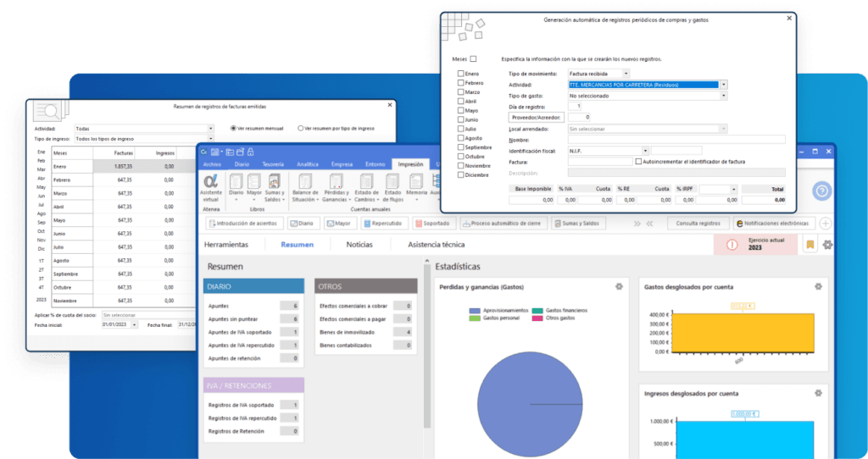Open the Actividad dropdown in Generación window

pos(724,85)
